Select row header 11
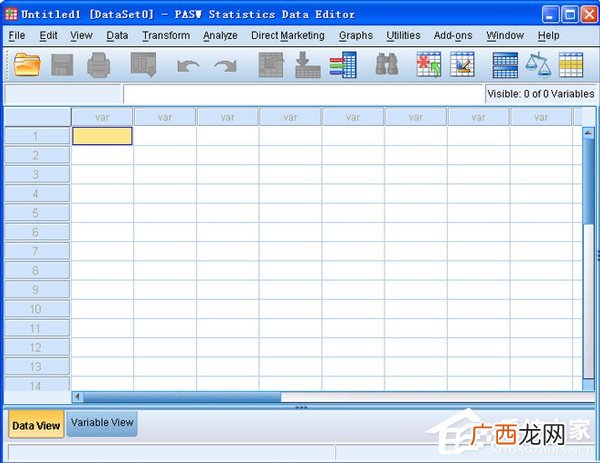 [37, 328]
